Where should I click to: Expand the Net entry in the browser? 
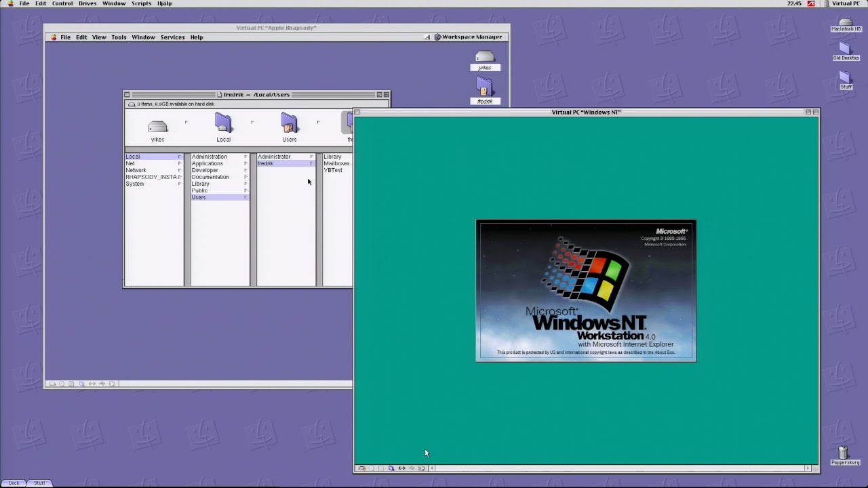(180, 163)
